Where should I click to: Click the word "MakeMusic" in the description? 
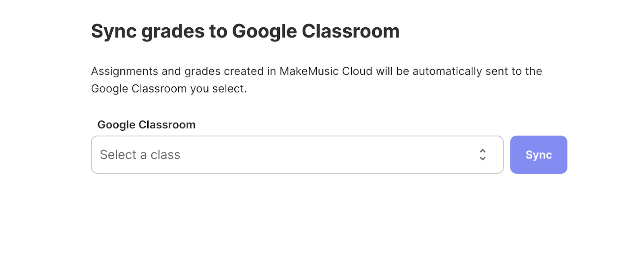pos(309,71)
